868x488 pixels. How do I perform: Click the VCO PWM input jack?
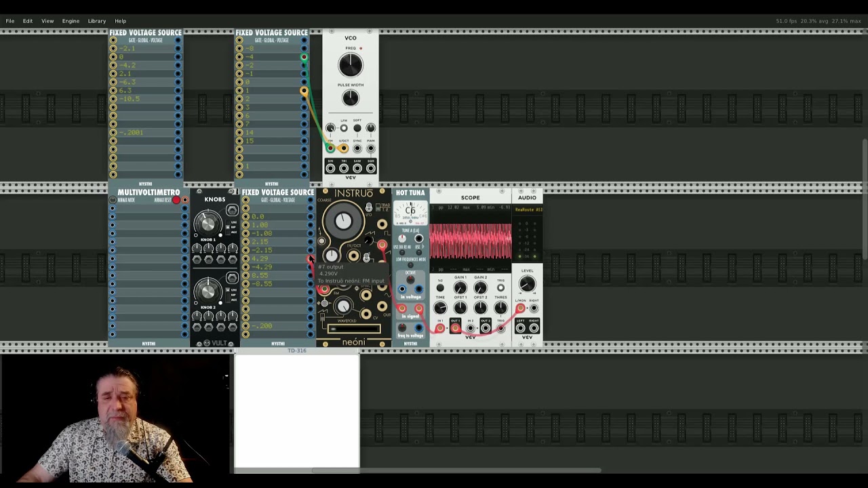coord(371,148)
